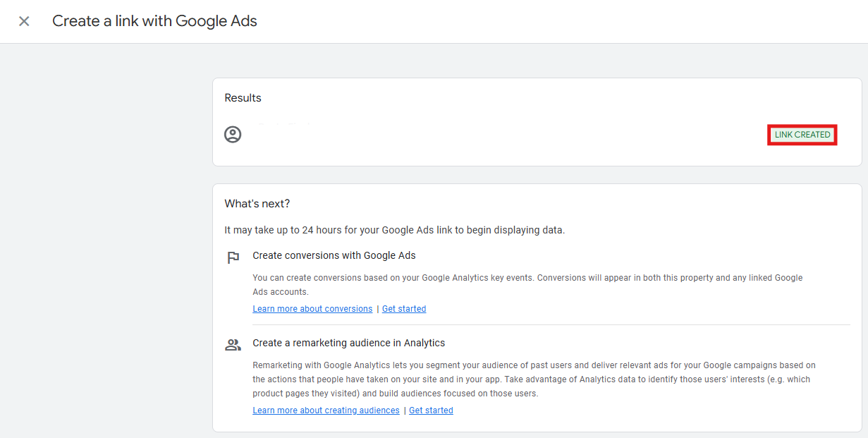Open Learn more about conversions link
The image size is (868, 438).
pos(312,309)
